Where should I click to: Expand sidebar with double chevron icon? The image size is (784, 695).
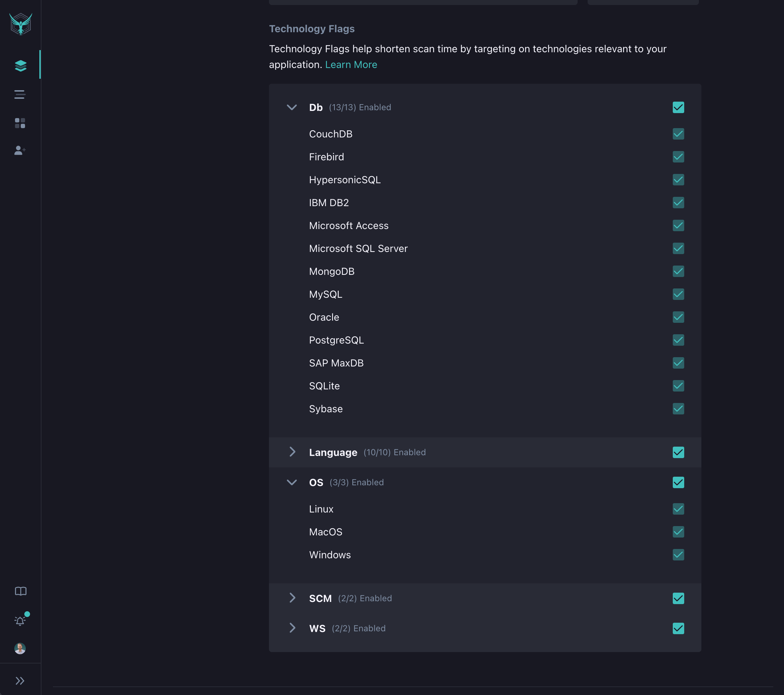pos(20,681)
